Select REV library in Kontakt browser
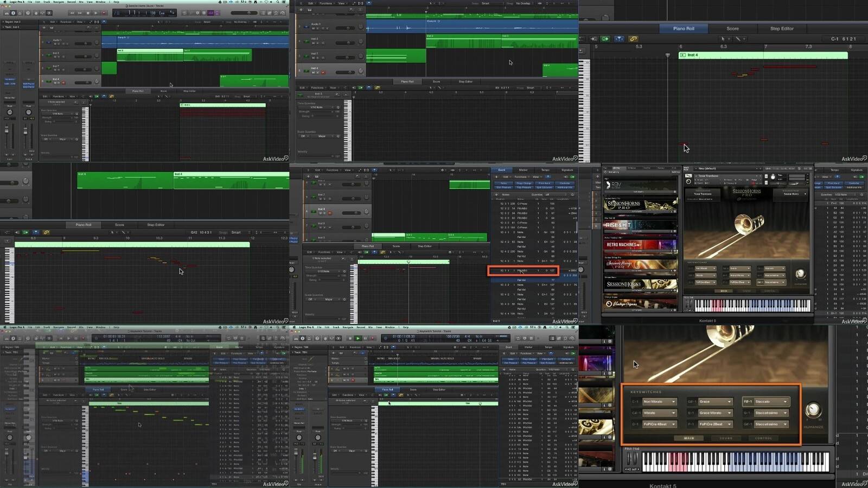This screenshot has height=488, width=868. (640, 185)
